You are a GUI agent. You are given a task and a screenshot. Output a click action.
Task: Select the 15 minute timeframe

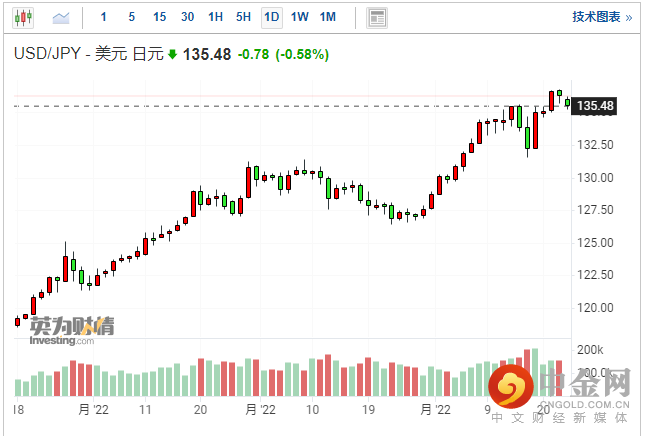tap(159, 17)
